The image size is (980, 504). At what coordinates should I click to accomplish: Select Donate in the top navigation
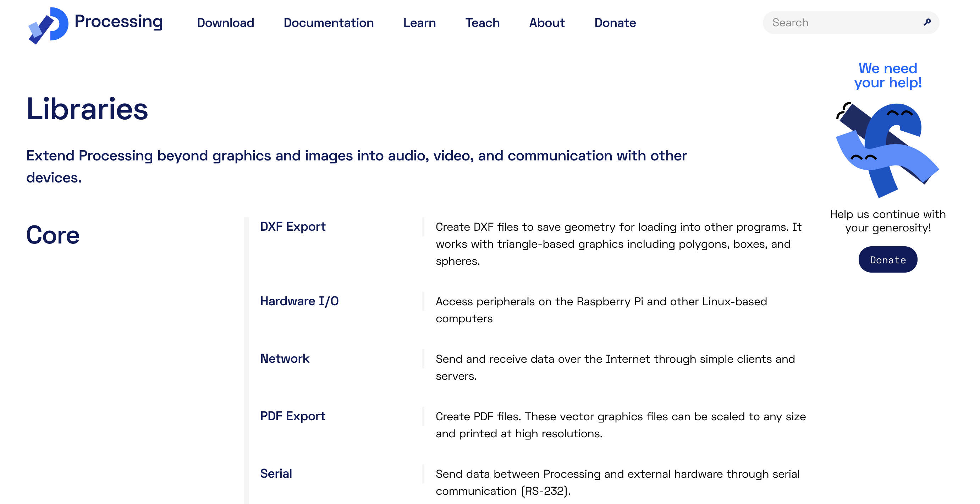tap(615, 23)
